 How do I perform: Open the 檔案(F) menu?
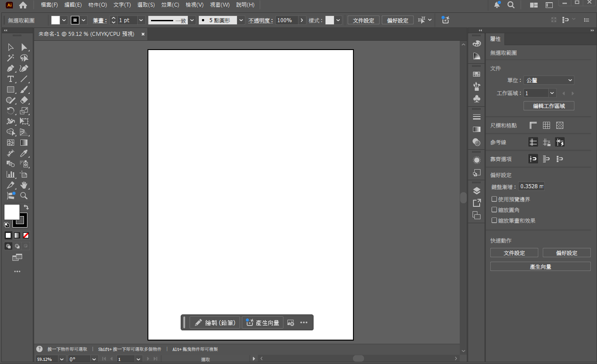49,5
